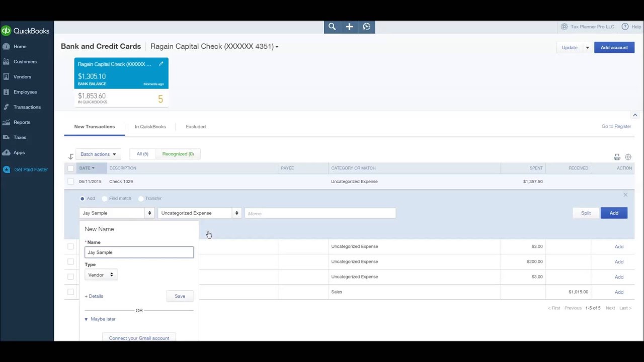The image size is (644, 362).
Task: Select the Add radio button
Action: click(x=83, y=199)
